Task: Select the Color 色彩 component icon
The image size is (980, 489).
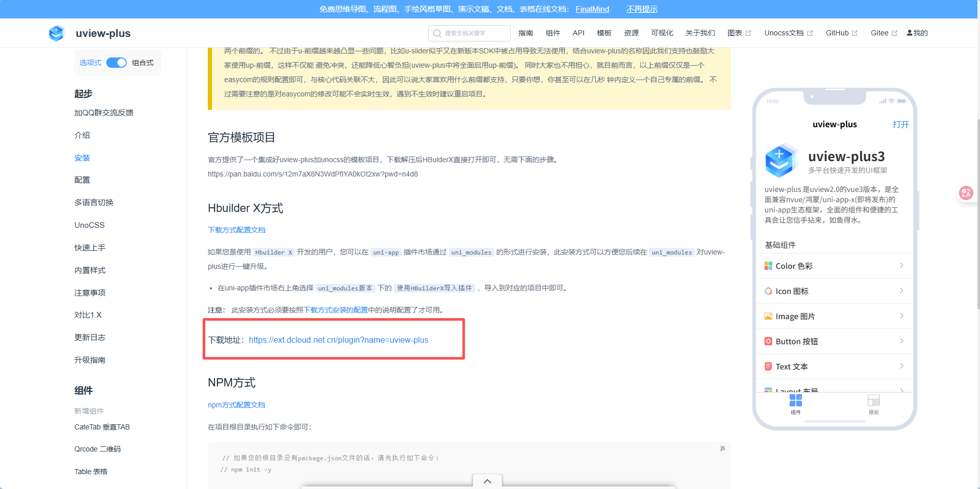Action: (x=768, y=265)
